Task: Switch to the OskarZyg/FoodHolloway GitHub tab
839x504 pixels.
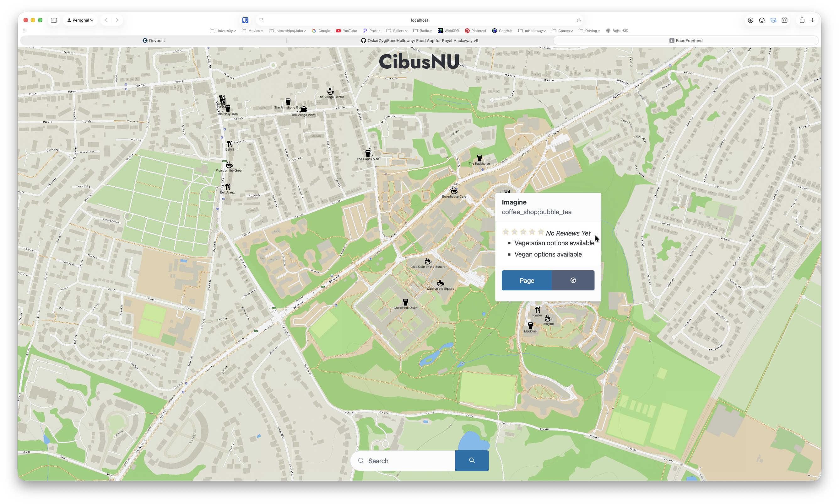Action: click(x=419, y=40)
